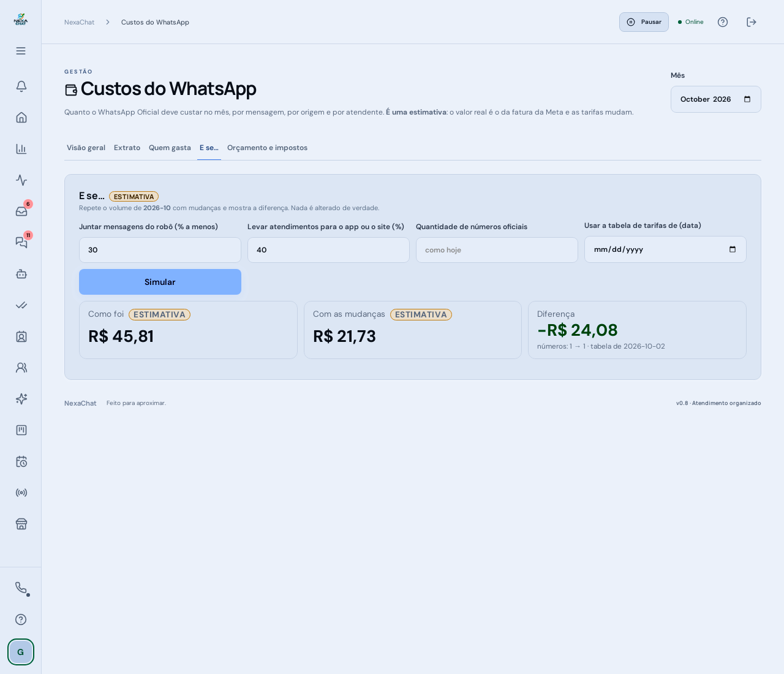This screenshot has width=784, height=674.
Task: Open the Mês calendar picker for October 2026
Action: coord(747,99)
